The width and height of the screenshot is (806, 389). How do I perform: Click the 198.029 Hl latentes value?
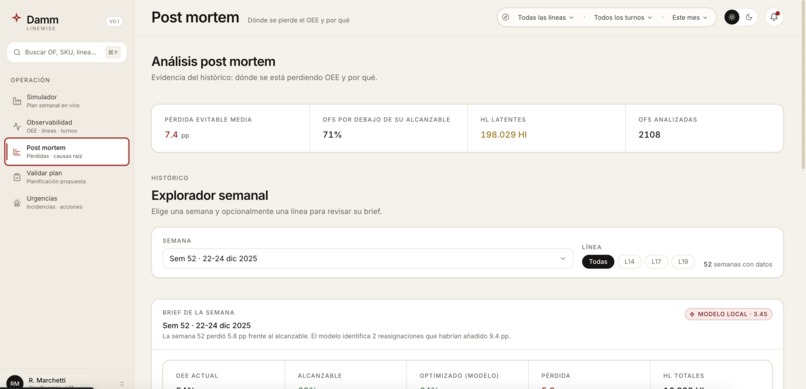click(x=503, y=135)
